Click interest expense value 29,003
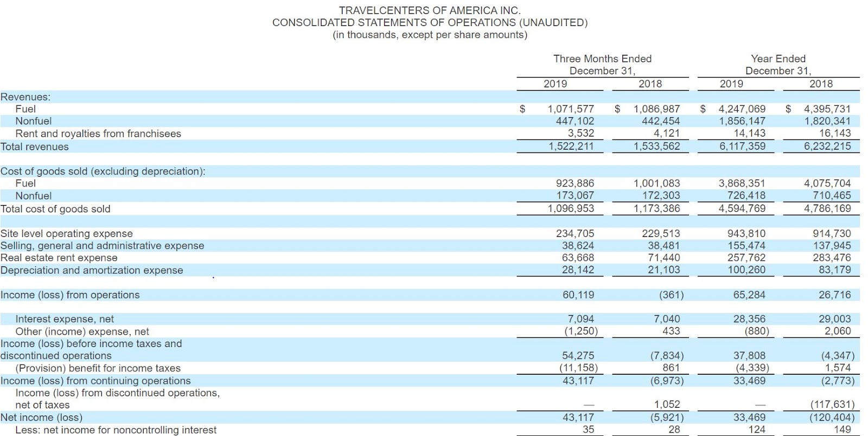The height and width of the screenshot is (436, 868). [x=835, y=319]
